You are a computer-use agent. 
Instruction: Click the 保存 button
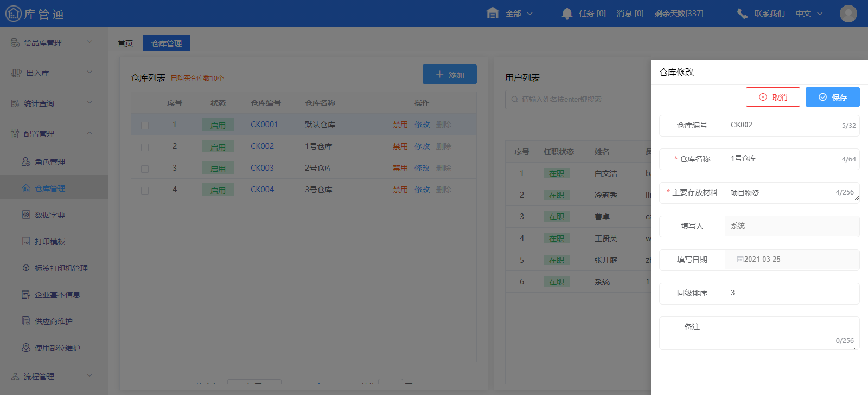833,97
